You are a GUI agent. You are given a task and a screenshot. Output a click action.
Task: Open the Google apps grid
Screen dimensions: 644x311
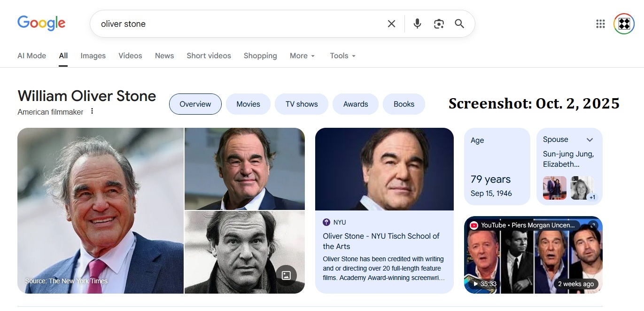coord(600,24)
